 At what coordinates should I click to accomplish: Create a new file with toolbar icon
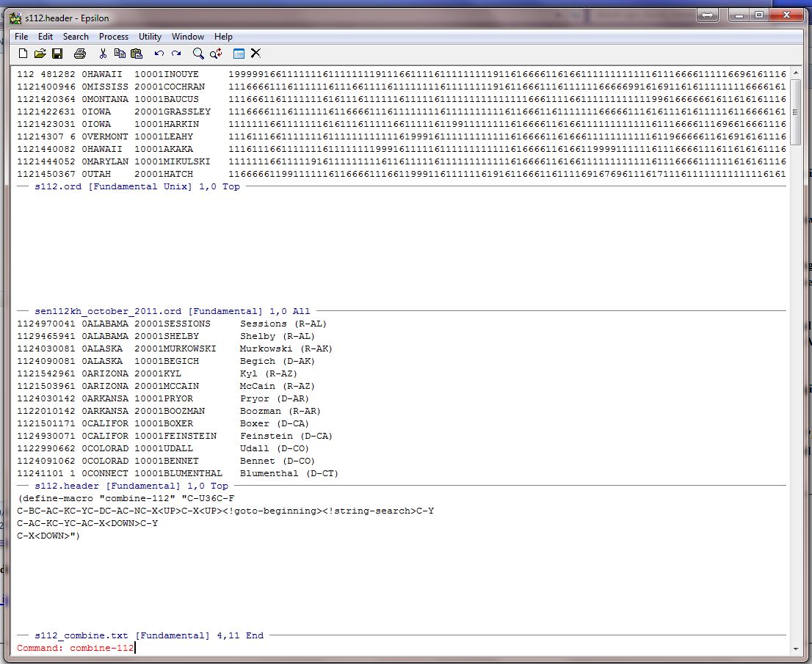point(23,54)
